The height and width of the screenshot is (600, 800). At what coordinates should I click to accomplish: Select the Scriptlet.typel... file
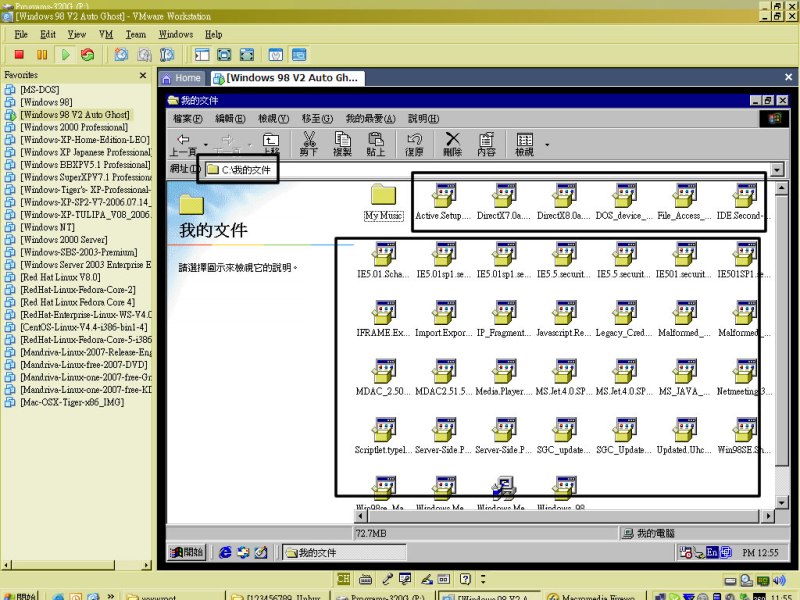384,437
